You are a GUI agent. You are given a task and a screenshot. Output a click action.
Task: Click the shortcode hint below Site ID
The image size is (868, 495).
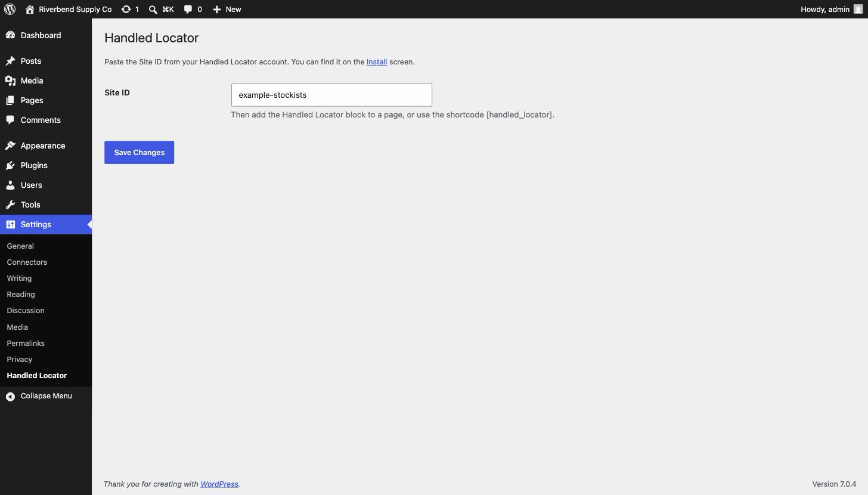(x=392, y=115)
